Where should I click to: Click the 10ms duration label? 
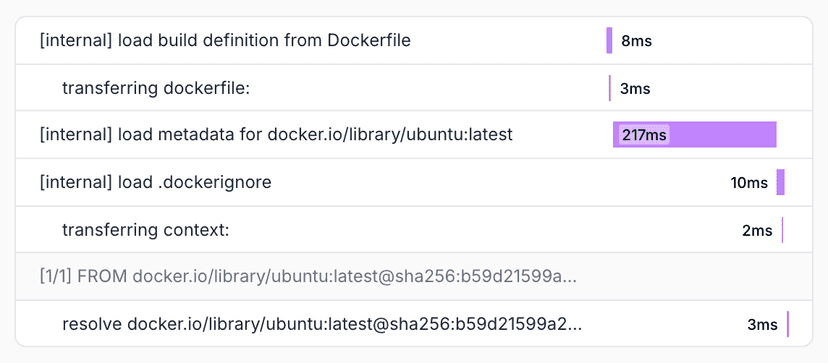(x=749, y=183)
